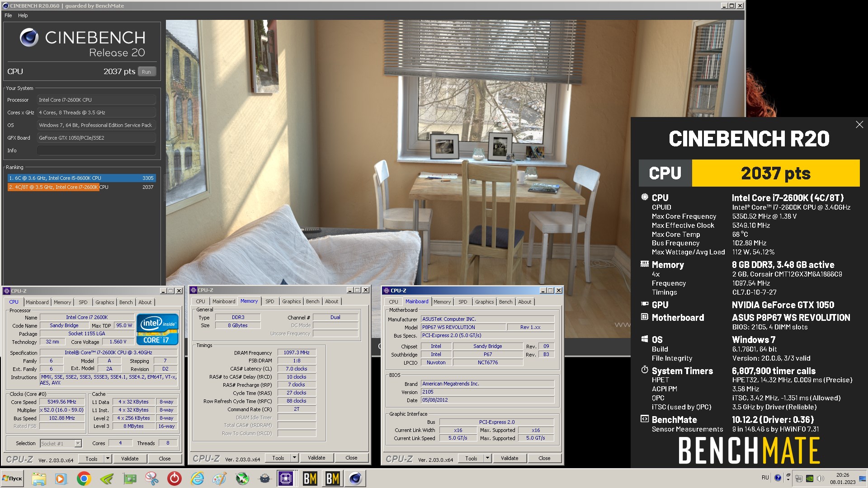The height and width of the screenshot is (488, 868).
Task: Open the Cinebench Help menu
Action: tap(23, 15)
